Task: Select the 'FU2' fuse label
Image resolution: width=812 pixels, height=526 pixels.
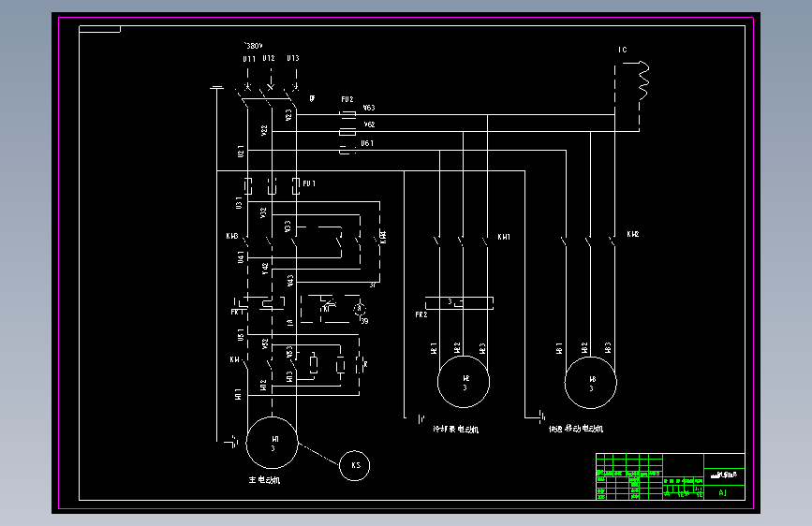Action: coord(347,99)
